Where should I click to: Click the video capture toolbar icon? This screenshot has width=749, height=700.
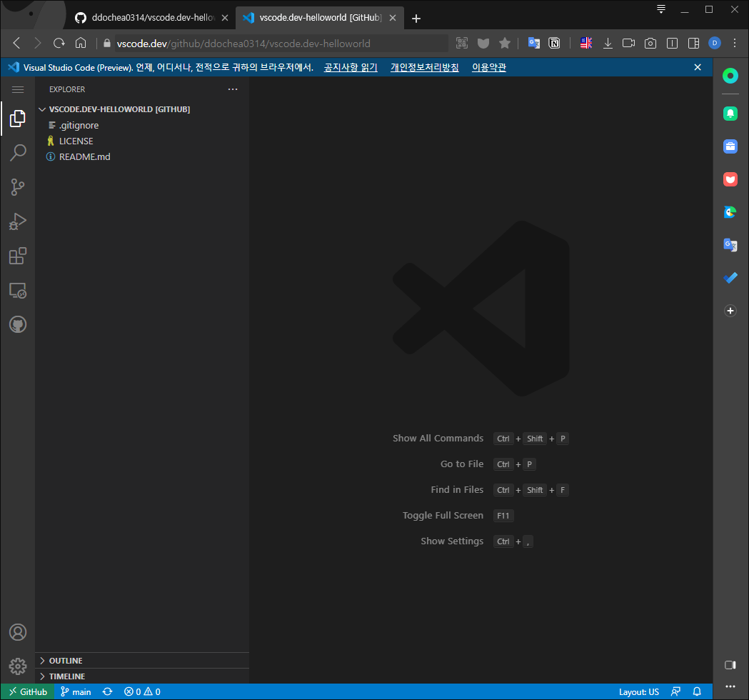[x=628, y=43]
